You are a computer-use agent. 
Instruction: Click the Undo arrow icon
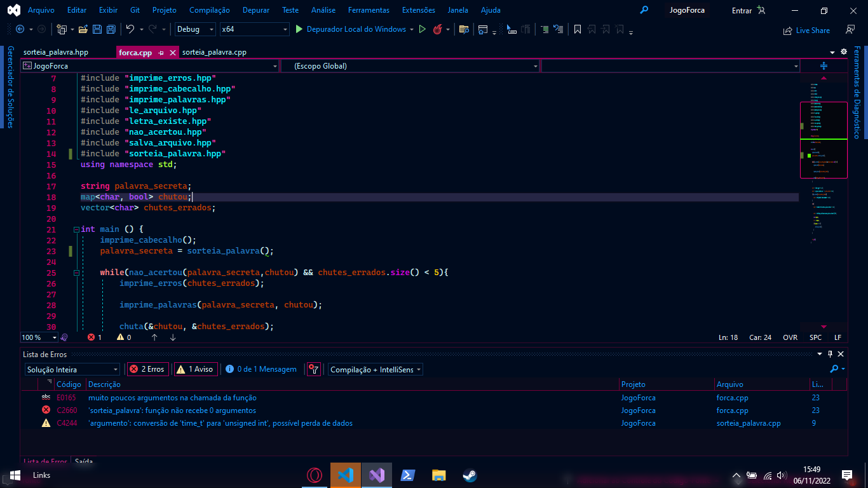[130, 29]
